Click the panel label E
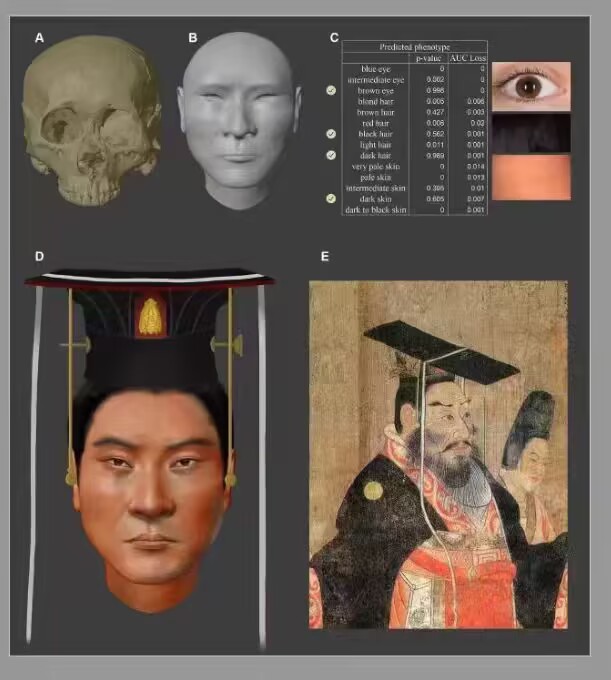The image size is (611, 680). click(x=325, y=257)
